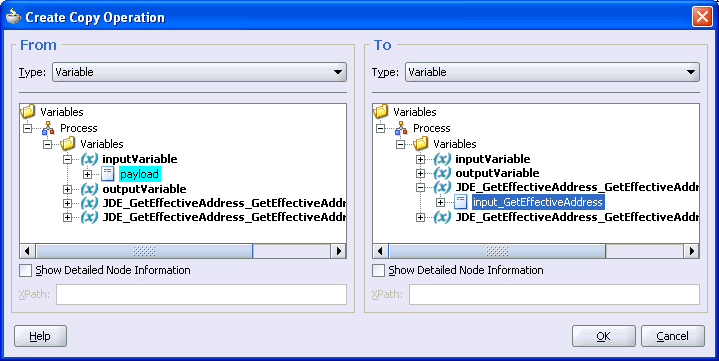This screenshot has height=361, width=719.
Task: Select inputVariable label in From tree
Action: coord(140,159)
